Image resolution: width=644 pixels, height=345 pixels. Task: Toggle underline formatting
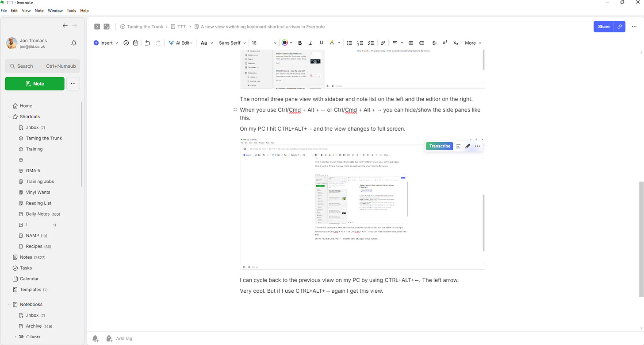coord(321,43)
